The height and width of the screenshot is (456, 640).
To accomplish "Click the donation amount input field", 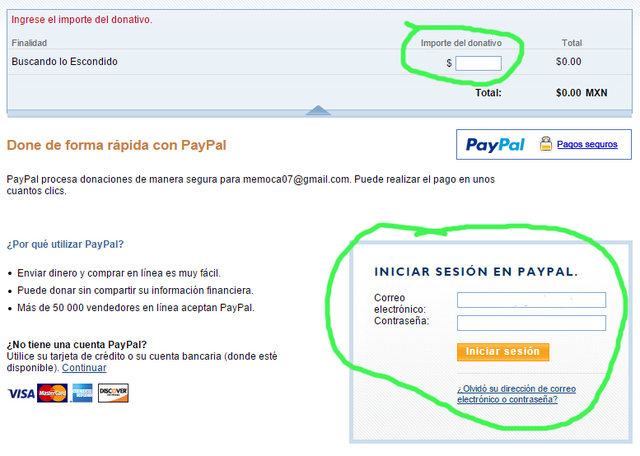I will click(478, 63).
